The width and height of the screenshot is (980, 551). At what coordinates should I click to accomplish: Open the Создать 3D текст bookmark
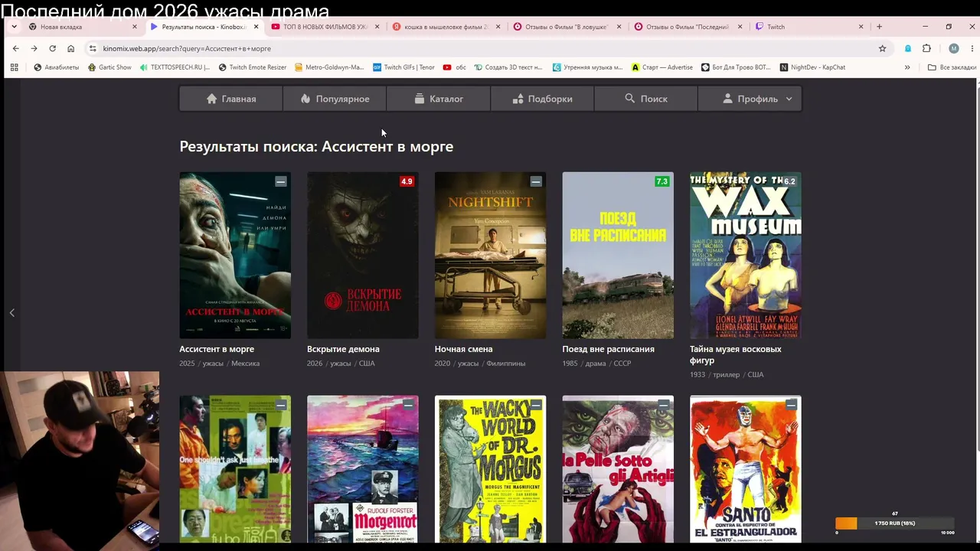click(508, 67)
